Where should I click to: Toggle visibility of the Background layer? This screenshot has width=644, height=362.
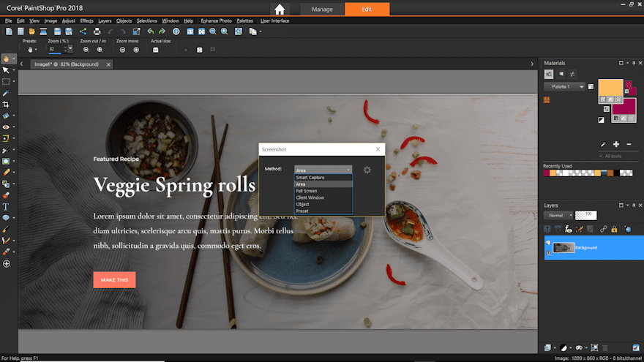pos(548,244)
